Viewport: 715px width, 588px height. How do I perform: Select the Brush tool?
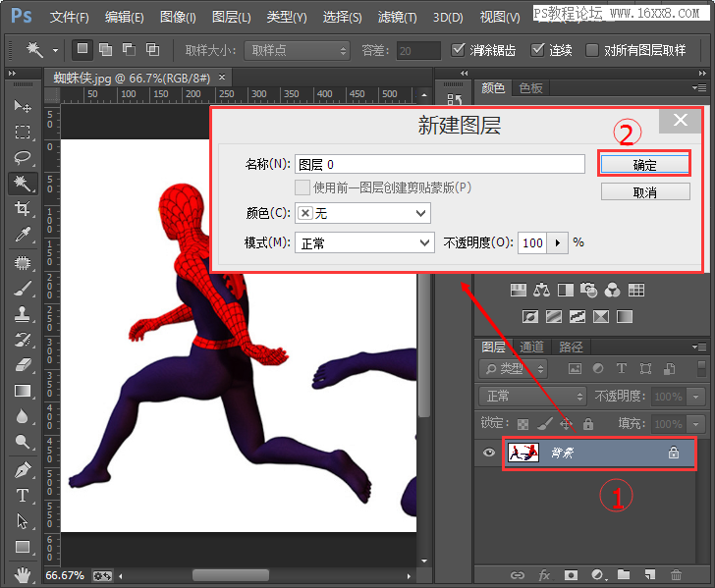[22, 289]
